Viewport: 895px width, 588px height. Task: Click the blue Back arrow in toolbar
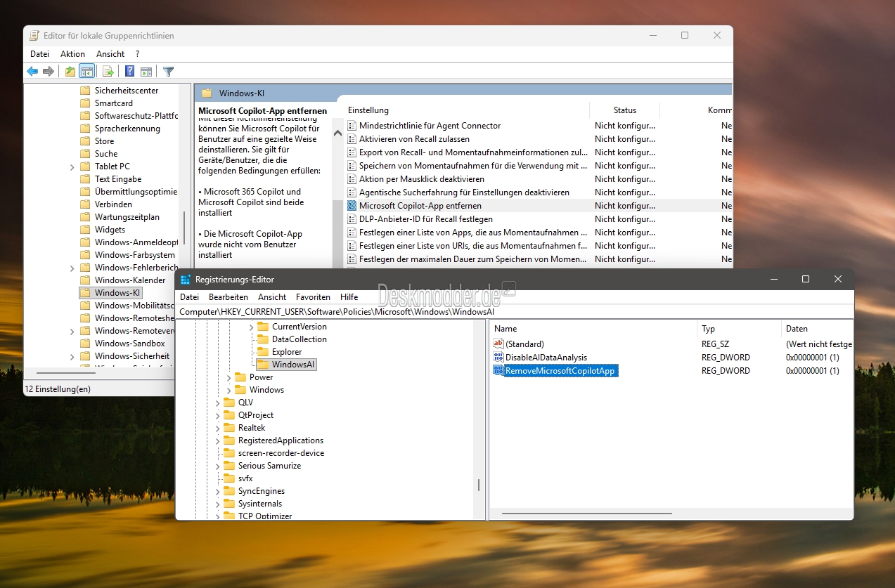(x=32, y=71)
